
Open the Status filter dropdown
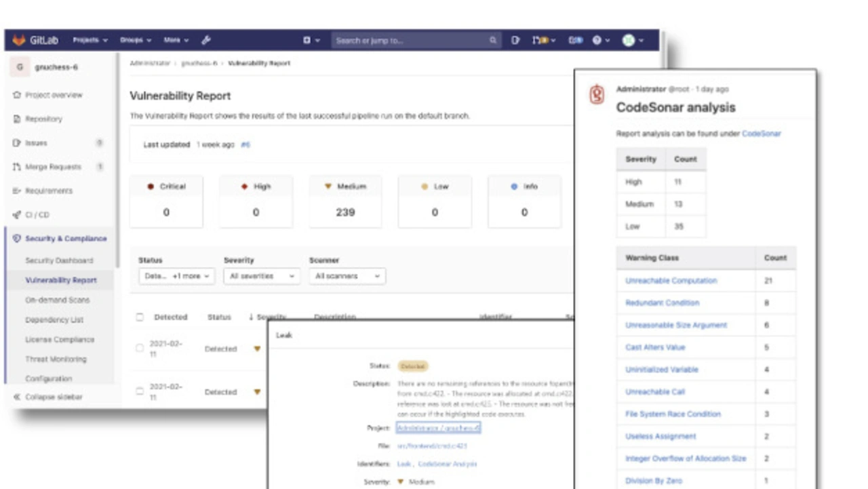pos(177,276)
